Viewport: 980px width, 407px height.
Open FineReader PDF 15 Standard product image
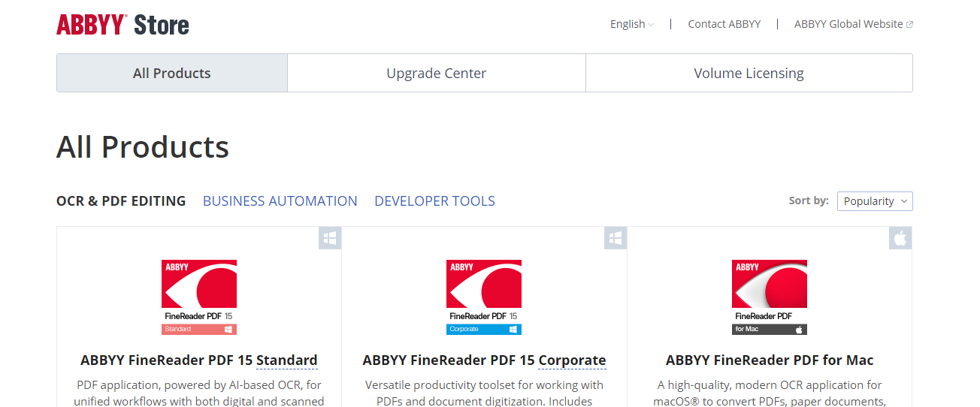[199, 297]
